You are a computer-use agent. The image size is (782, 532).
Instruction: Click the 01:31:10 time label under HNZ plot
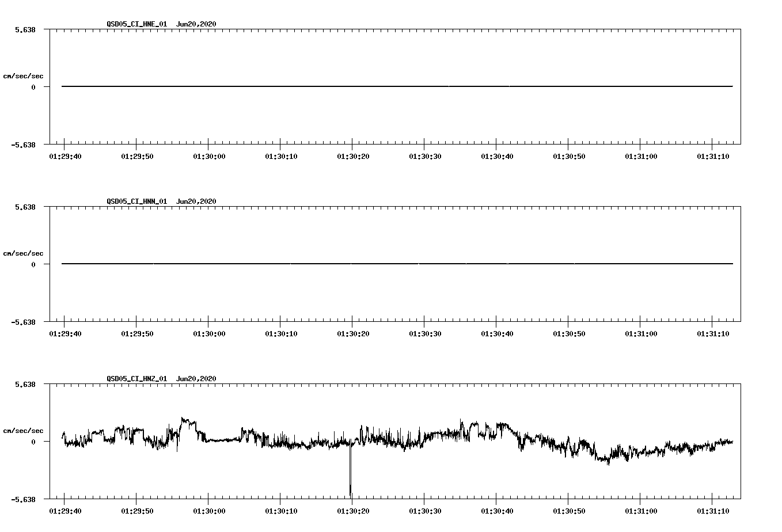(x=712, y=511)
